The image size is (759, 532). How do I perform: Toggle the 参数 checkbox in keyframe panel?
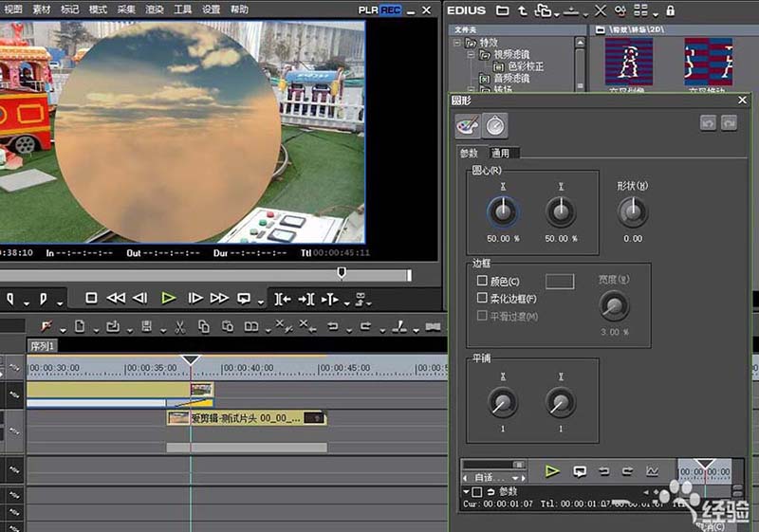477,492
